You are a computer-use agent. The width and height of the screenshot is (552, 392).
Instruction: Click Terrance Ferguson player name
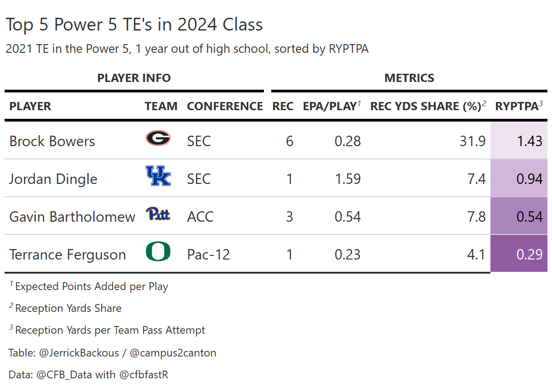[x=67, y=255]
